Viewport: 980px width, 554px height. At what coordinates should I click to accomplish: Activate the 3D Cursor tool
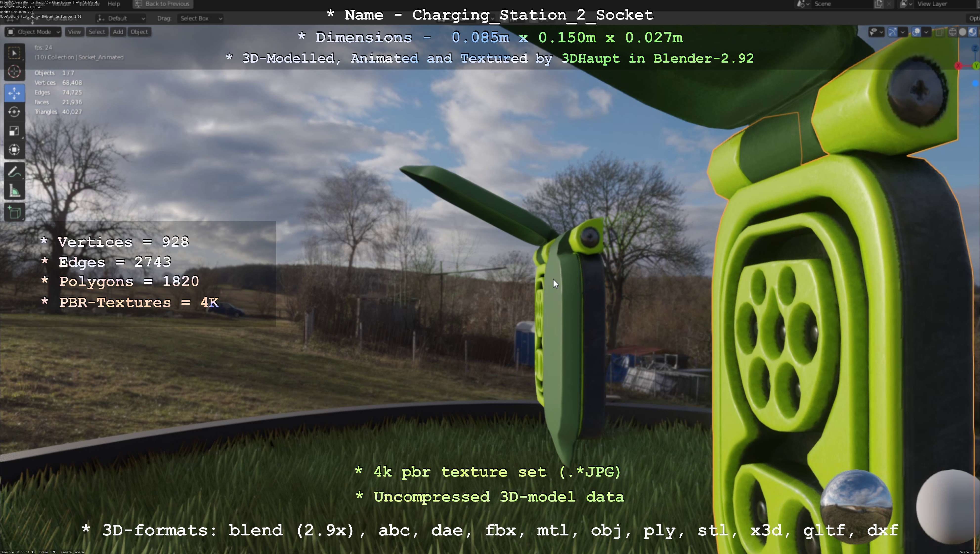(14, 72)
